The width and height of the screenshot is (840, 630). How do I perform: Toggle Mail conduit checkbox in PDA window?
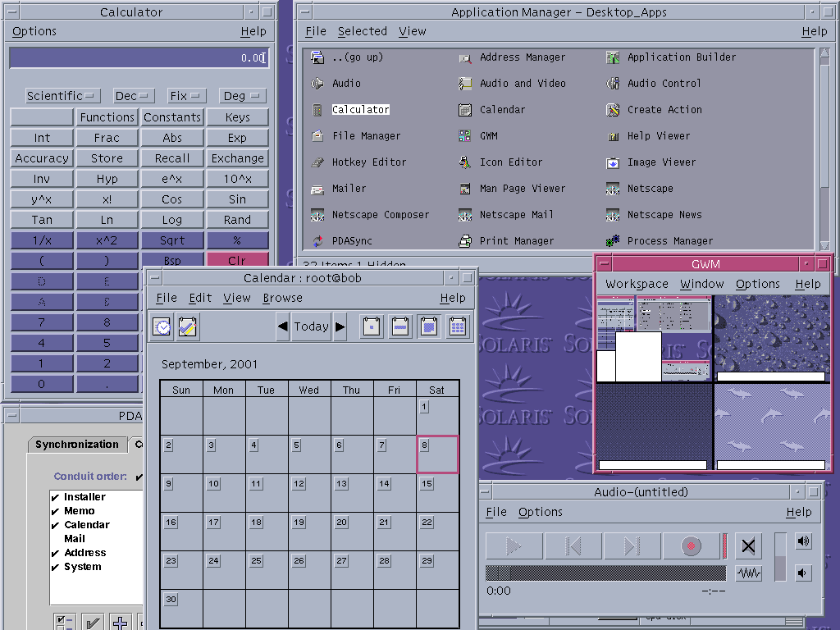55,539
